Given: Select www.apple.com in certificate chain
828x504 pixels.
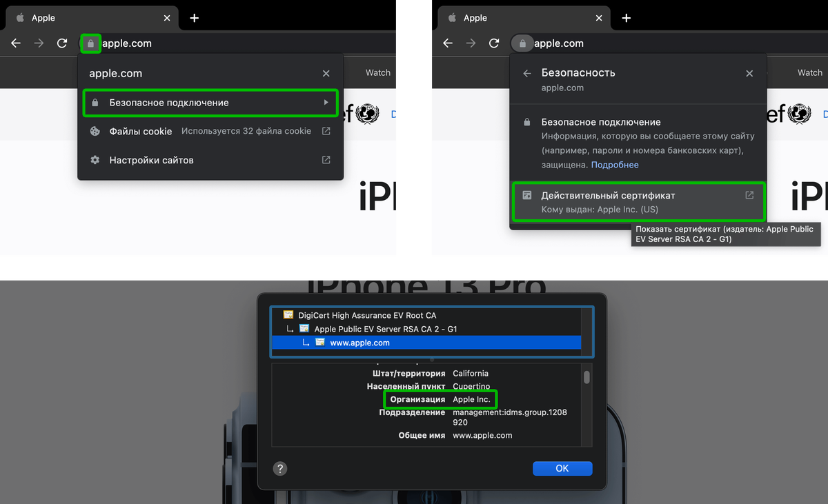Looking at the screenshot, I should tap(426, 343).
